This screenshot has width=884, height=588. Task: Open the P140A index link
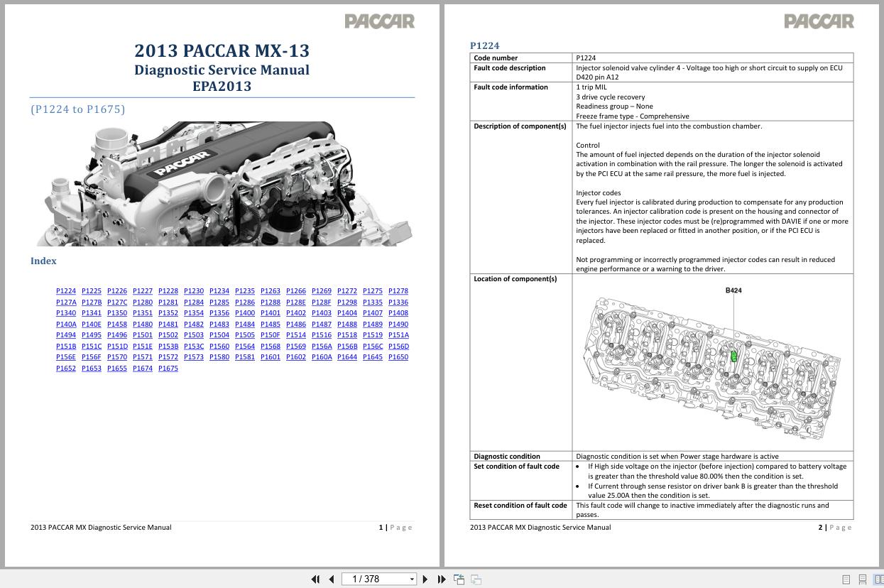pos(66,325)
